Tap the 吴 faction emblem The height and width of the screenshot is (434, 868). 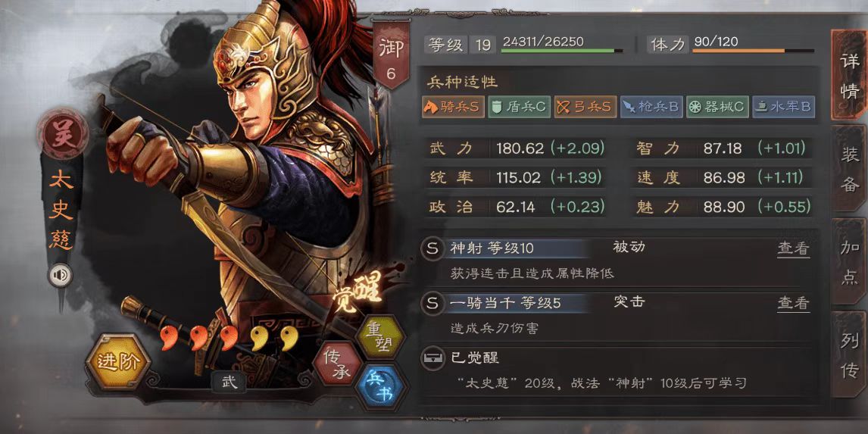(63, 133)
